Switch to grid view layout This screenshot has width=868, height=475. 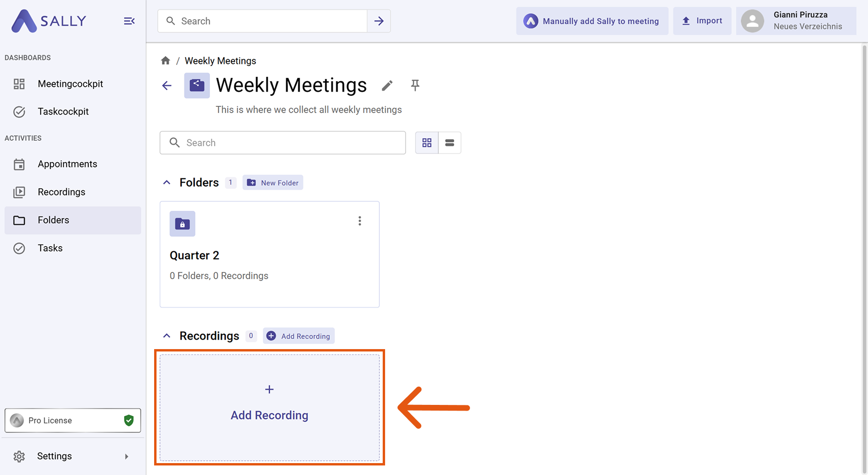click(427, 143)
